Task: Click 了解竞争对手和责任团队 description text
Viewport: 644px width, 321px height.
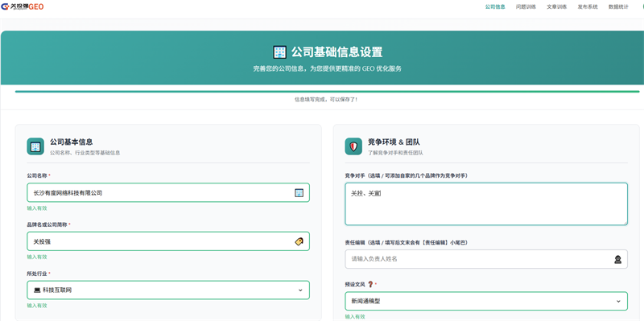Action: click(395, 153)
